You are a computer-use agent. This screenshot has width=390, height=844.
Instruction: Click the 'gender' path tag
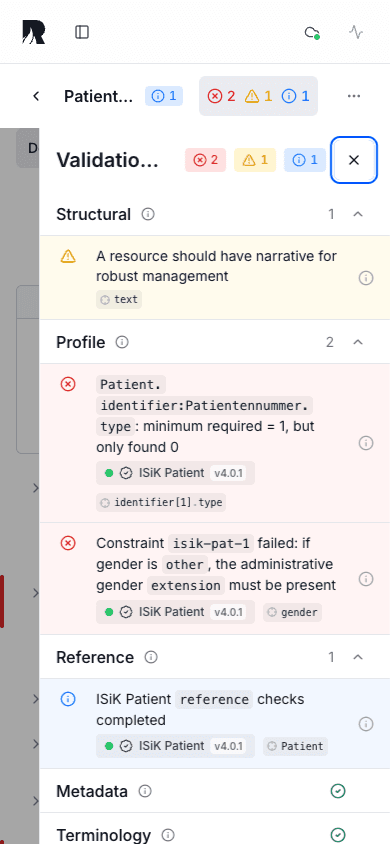tap(292, 612)
